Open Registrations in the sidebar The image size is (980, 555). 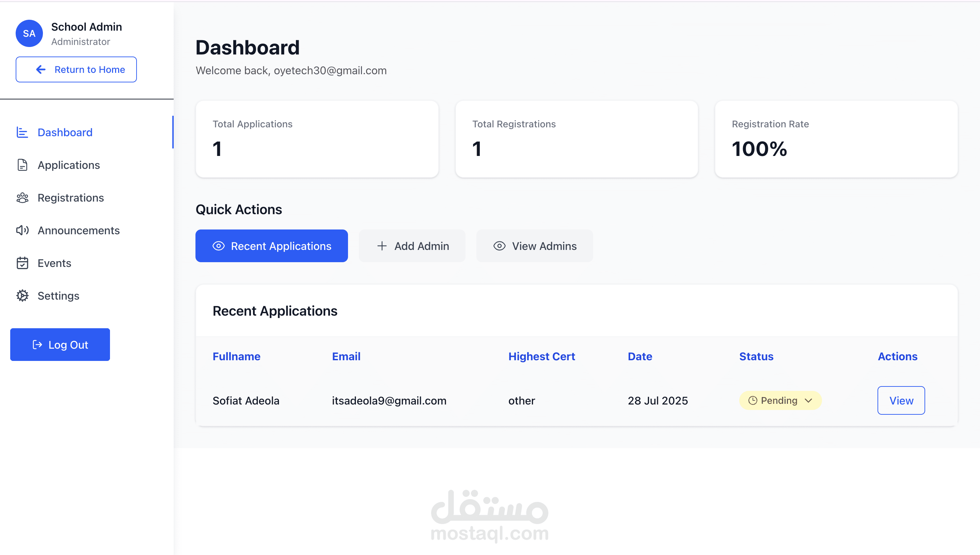(87, 198)
